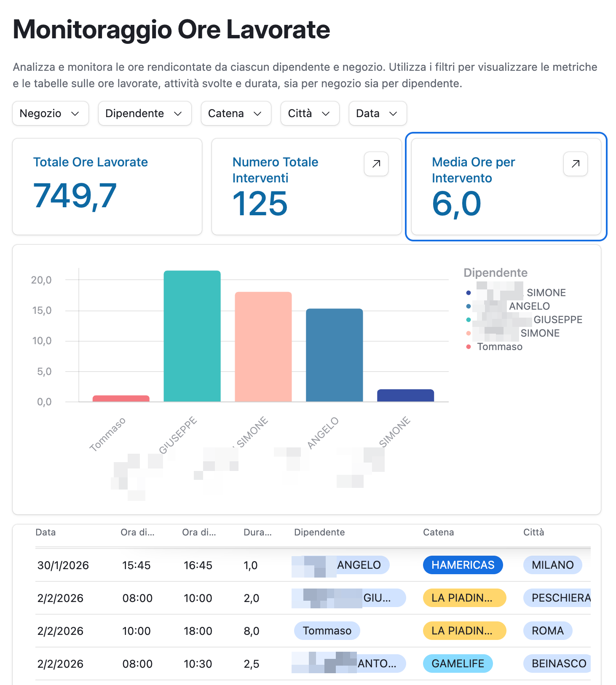Screen dimensions: 616x685
Task: Click the GIU... employee tag
Action: pos(349,598)
